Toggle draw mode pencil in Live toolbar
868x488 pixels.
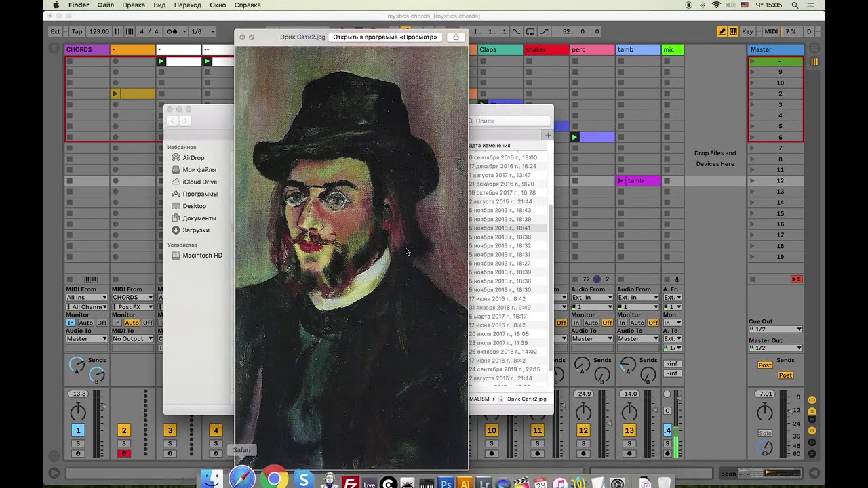(722, 31)
